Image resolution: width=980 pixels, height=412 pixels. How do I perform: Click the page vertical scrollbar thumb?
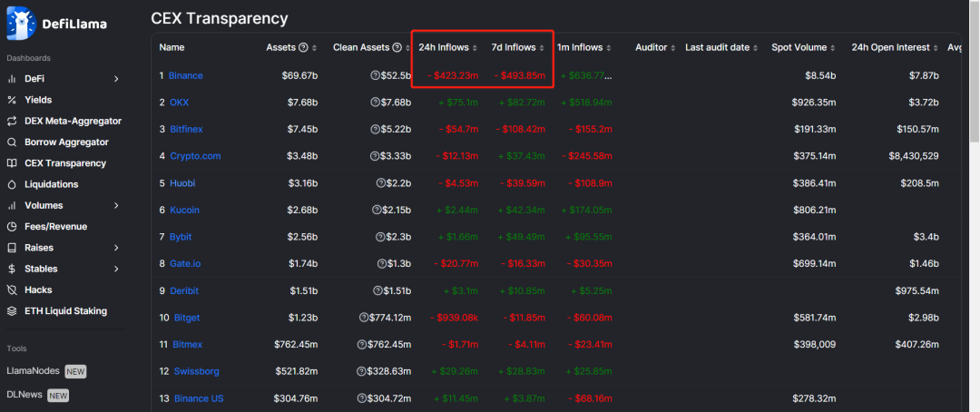pyautogui.click(x=974, y=73)
